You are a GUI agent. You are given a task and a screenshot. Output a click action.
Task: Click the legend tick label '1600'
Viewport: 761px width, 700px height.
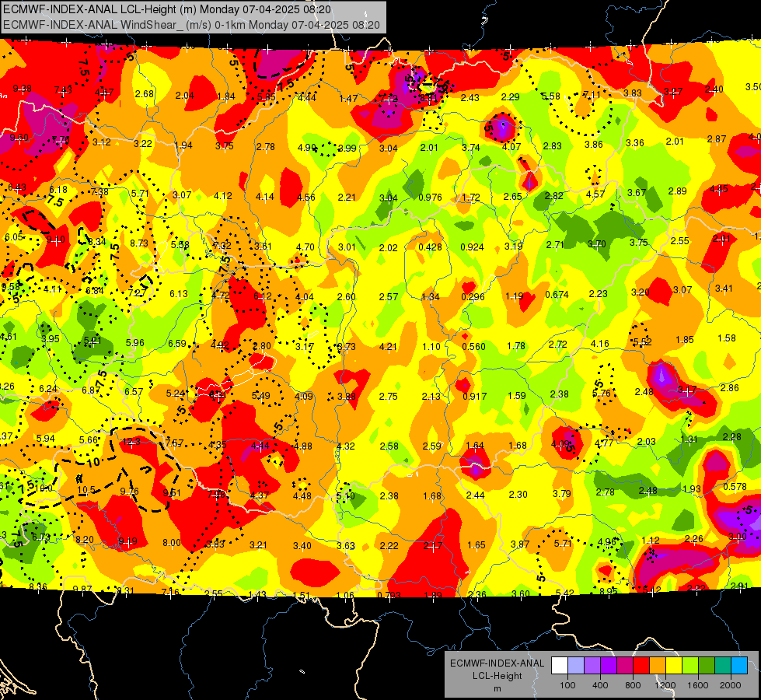point(698,685)
